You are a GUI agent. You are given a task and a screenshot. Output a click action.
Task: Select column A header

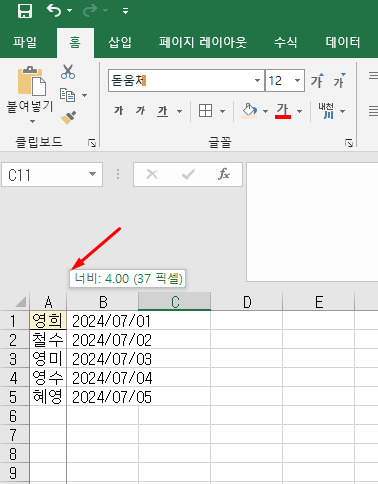click(x=48, y=302)
